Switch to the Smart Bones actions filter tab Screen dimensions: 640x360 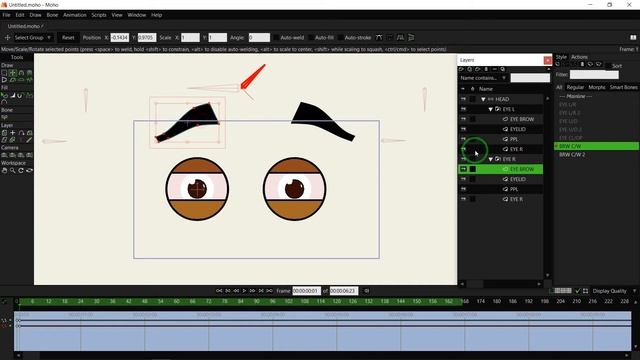(x=623, y=87)
